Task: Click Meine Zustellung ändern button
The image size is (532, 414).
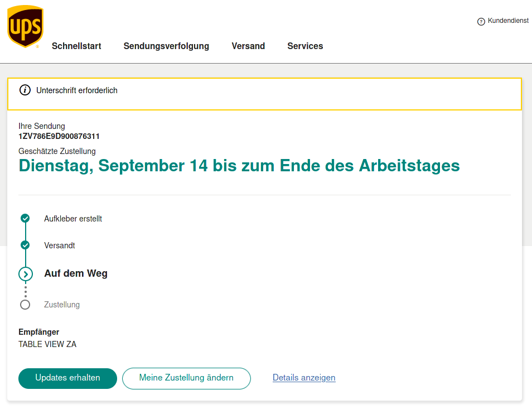Action: coord(186,378)
